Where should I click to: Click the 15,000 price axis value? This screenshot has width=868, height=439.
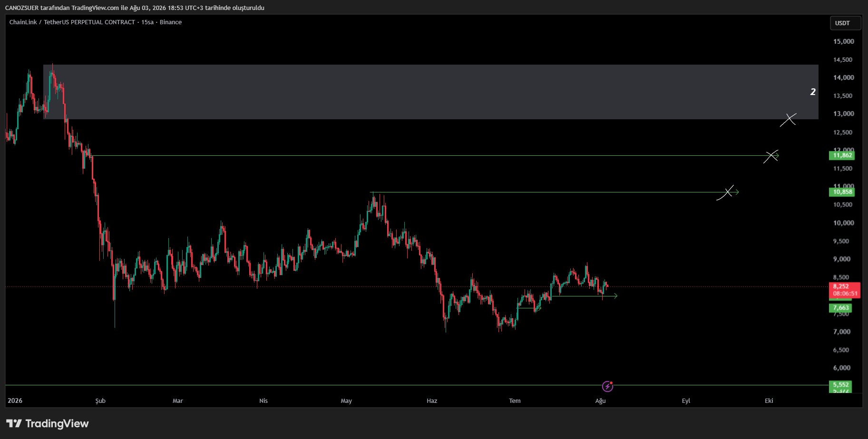pyautogui.click(x=843, y=41)
